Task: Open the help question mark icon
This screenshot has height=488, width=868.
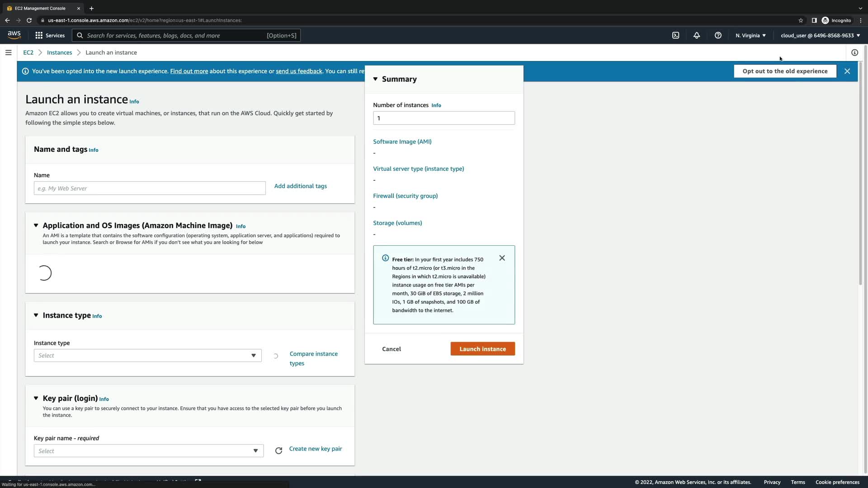Action: (x=718, y=35)
